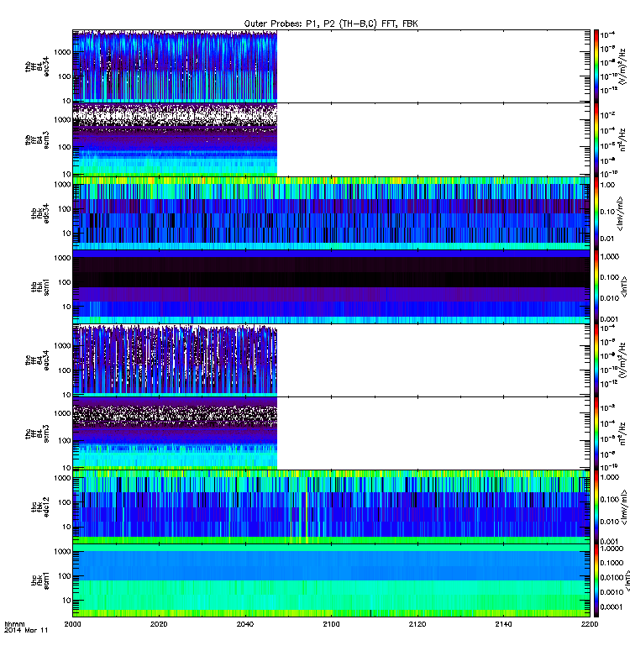Click the color bar of thc fbk edc12 panel
630x672 pixels.
click(596, 507)
